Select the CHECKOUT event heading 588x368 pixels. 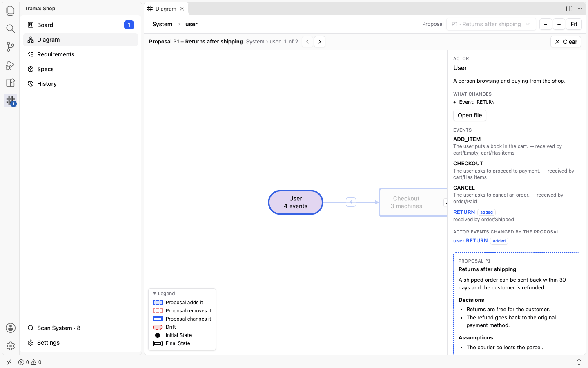click(x=468, y=163)
